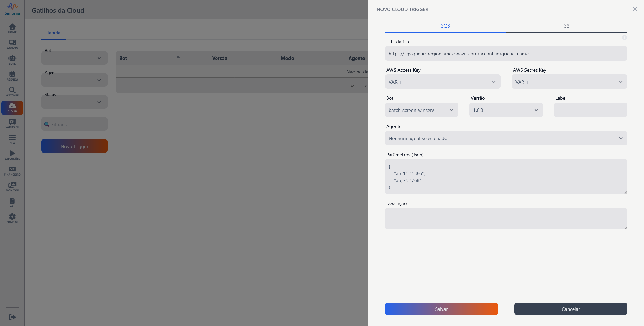Open the Watcher magnifier icon
The width and height of the screenshot is (644, 326).
(x=12, y=92)
